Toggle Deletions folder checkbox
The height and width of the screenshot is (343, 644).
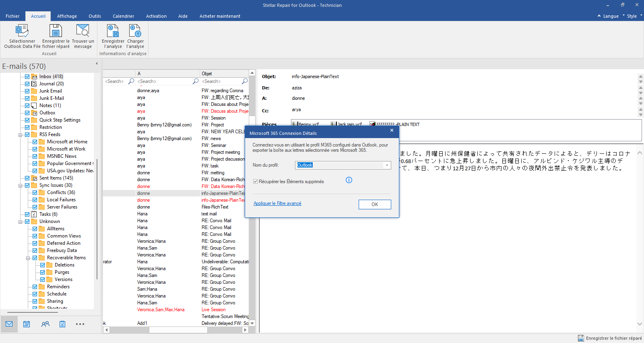pos(42,265)
